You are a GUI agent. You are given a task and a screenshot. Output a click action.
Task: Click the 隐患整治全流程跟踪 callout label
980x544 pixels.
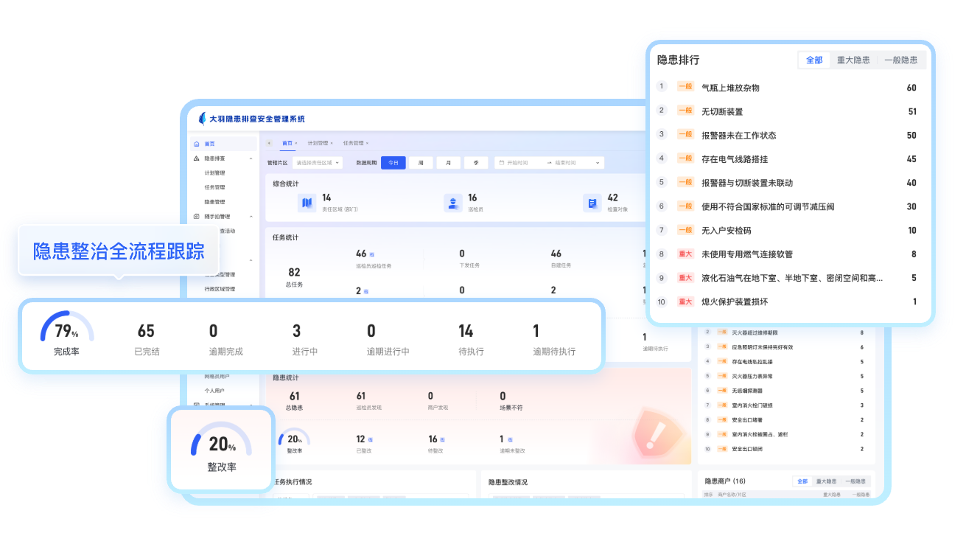119,251
